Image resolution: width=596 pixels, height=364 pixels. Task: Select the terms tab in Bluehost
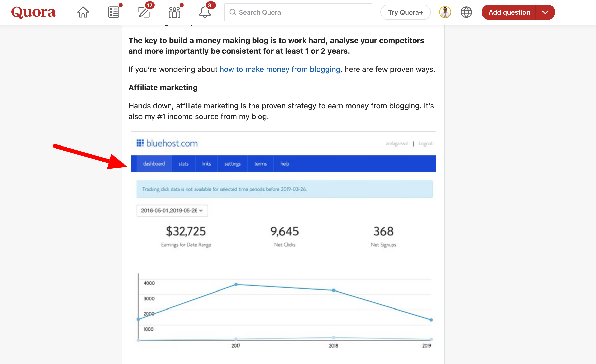(x=260, y=164)
